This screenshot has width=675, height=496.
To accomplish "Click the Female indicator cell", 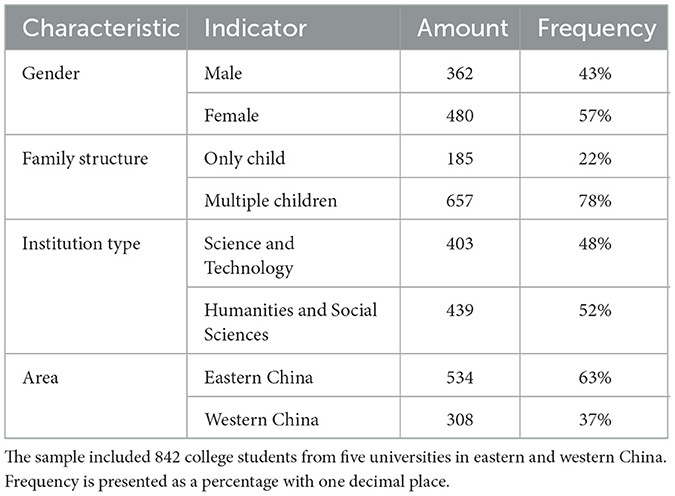I will 232,116.
